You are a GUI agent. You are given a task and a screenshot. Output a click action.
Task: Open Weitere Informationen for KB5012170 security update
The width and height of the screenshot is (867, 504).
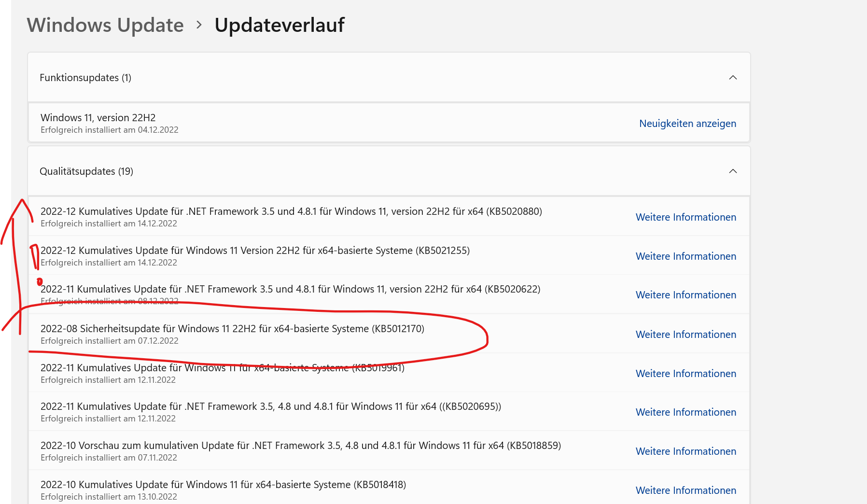[x=685, y=335]
